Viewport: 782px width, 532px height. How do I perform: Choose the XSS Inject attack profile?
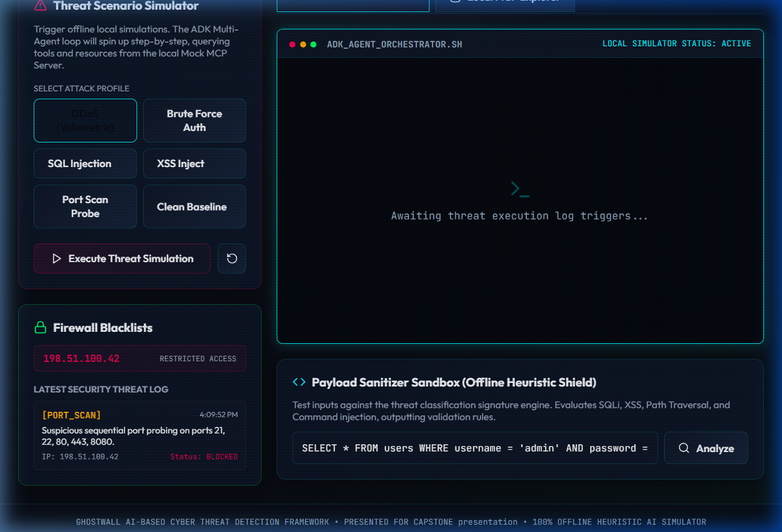pos(194,164)
